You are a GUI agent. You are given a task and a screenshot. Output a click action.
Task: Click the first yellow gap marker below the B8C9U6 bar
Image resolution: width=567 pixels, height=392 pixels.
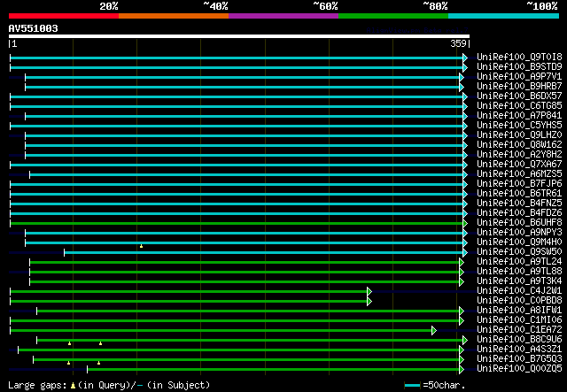click(69, 343)
